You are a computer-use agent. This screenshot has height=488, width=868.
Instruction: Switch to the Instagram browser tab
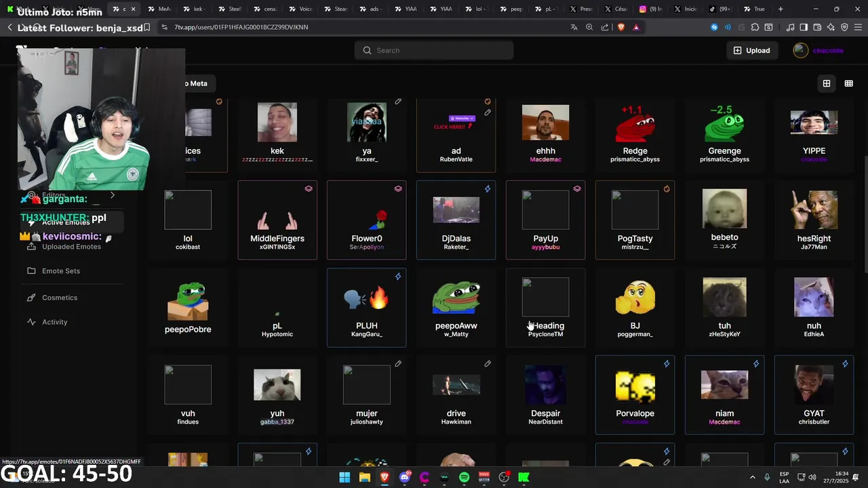click(x=651, y=9)
